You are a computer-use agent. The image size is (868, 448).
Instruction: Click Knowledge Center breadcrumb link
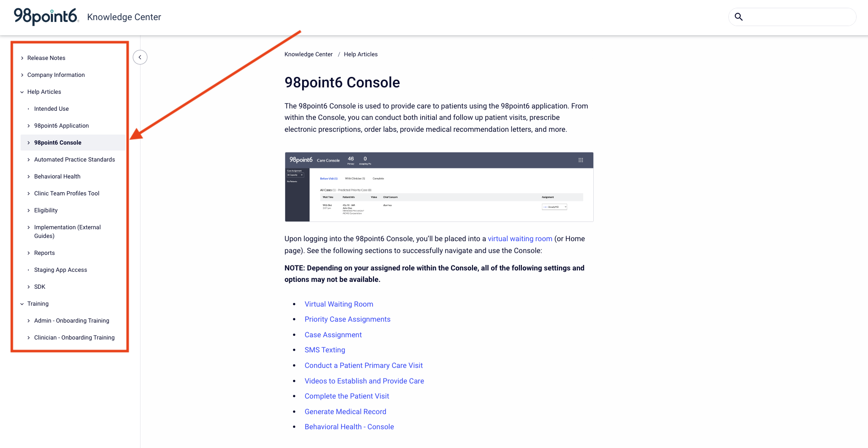pyautogui.click(x=309, y=54)
